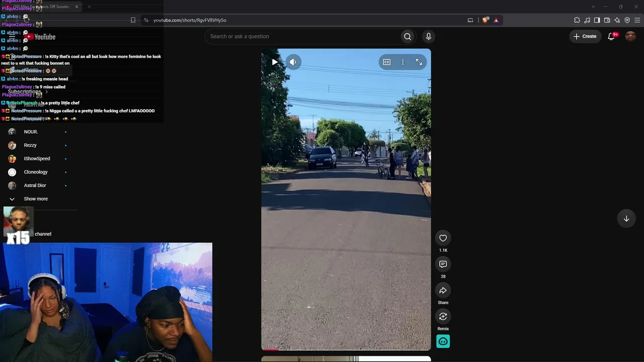Restore down the browser window
This screenshot has height=362, width=644.
pos(620,7)
